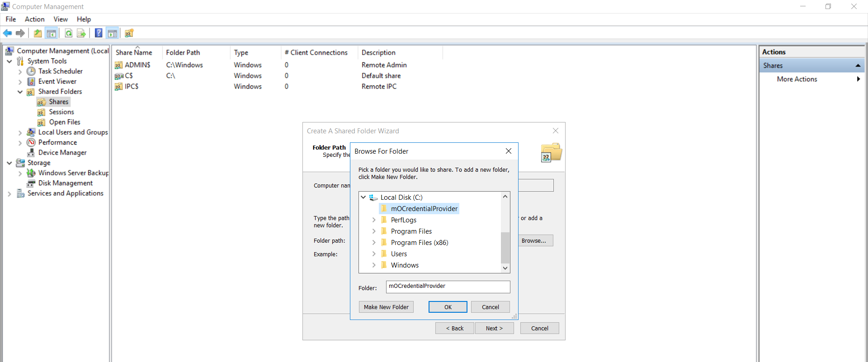Open Help via the blue question mark icon

tap(99, 33)
